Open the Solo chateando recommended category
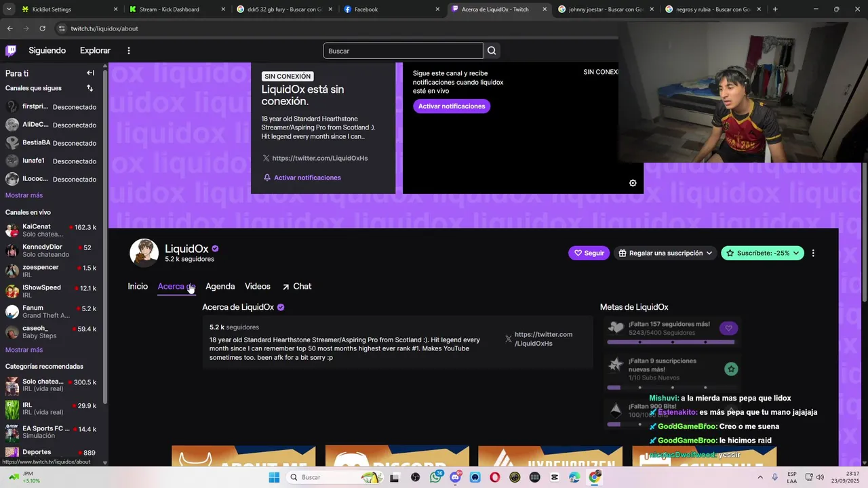The image size is (868, 488). coord(52,386)
